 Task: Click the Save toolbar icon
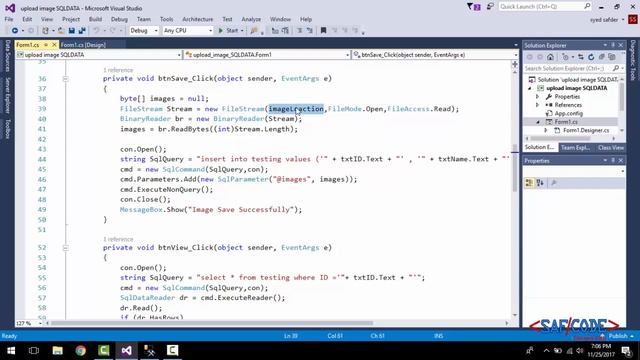71,31
